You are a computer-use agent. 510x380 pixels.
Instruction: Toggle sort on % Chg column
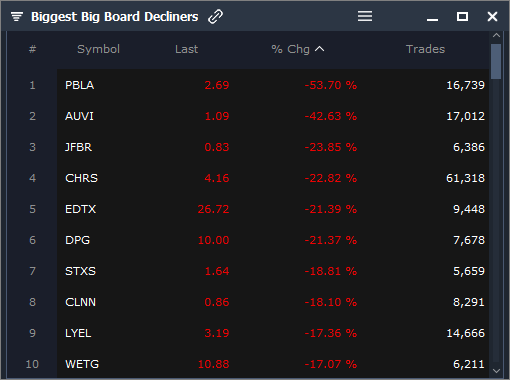pos(298,49)
